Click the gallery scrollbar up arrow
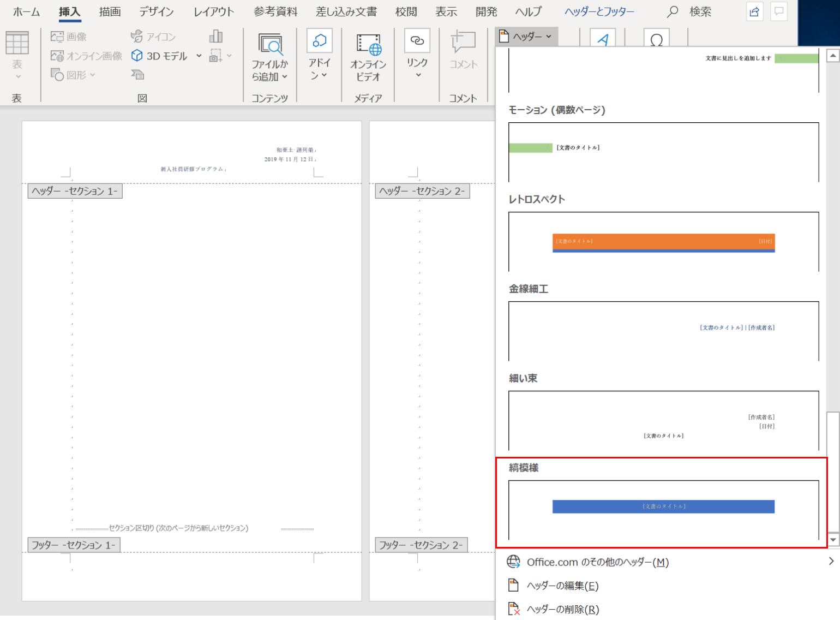This screenshot has width=840, height=620. tap(832, 56)
